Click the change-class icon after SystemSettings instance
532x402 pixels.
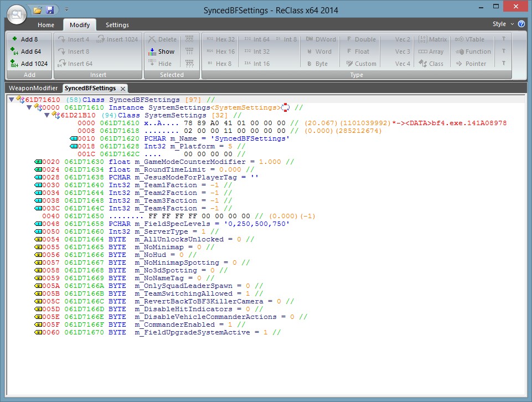tap(285, 107)
